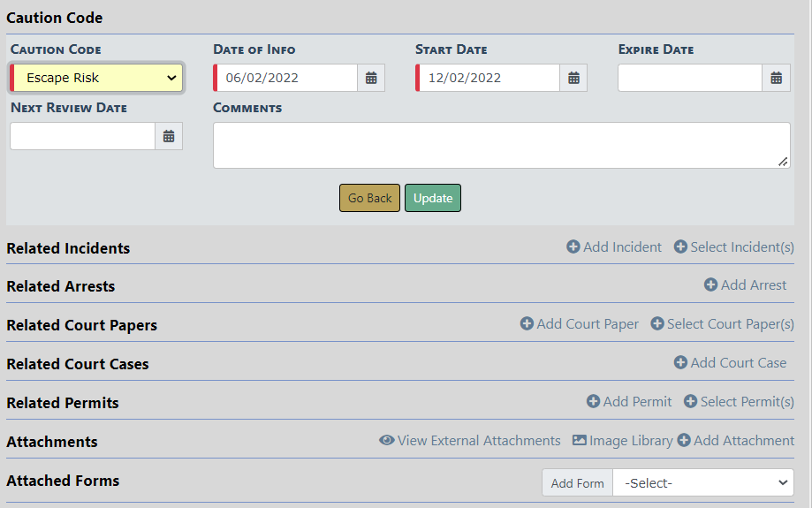This screenshot has height=508, width=812.
Task: Open the Attached Forms -Select- dropdown
Action: [703, 483]
